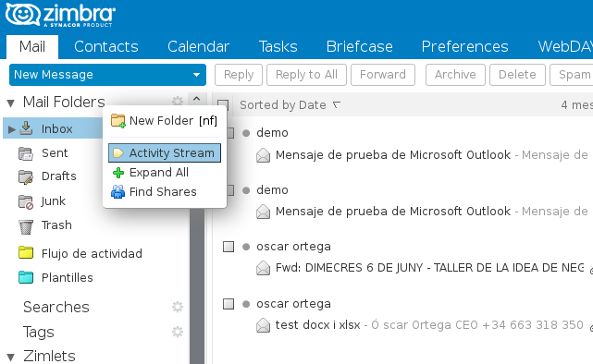Open the Inbox folder icon

point(26,128)
